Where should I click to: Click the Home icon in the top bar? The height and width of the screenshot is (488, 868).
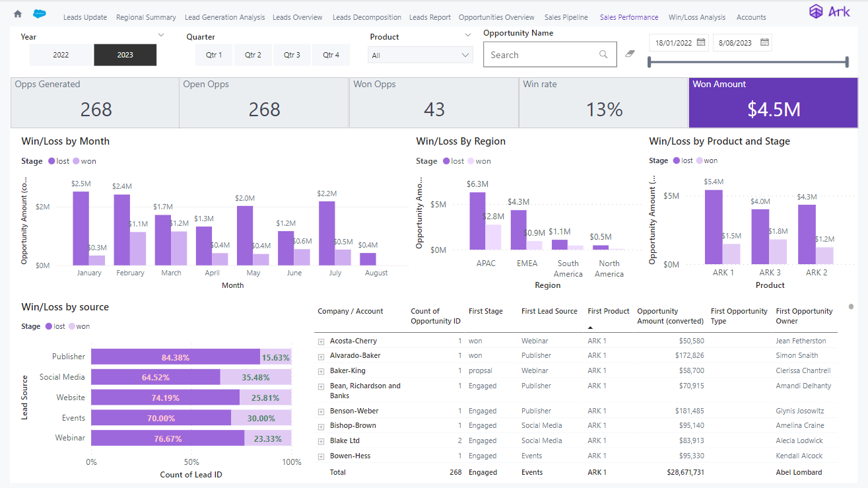point(17,13)
